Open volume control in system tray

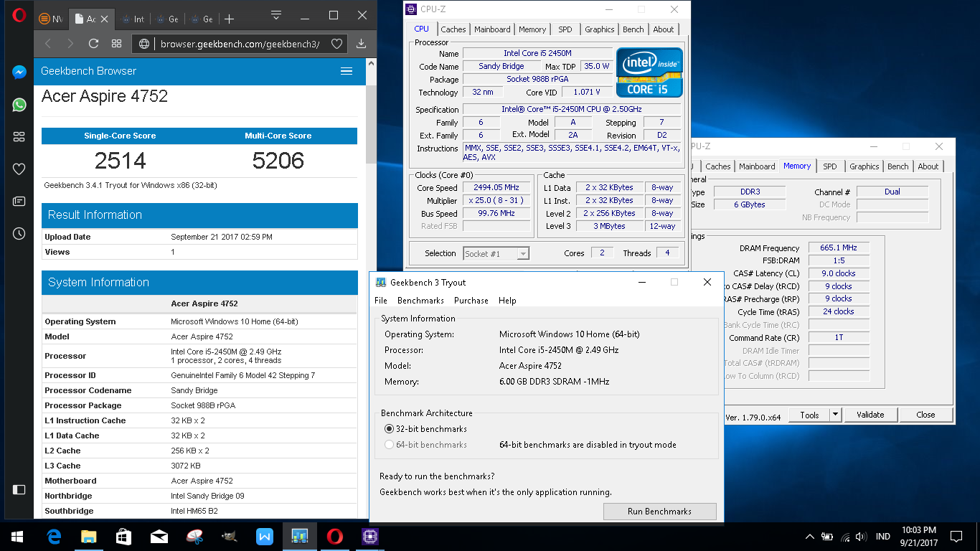860,536
